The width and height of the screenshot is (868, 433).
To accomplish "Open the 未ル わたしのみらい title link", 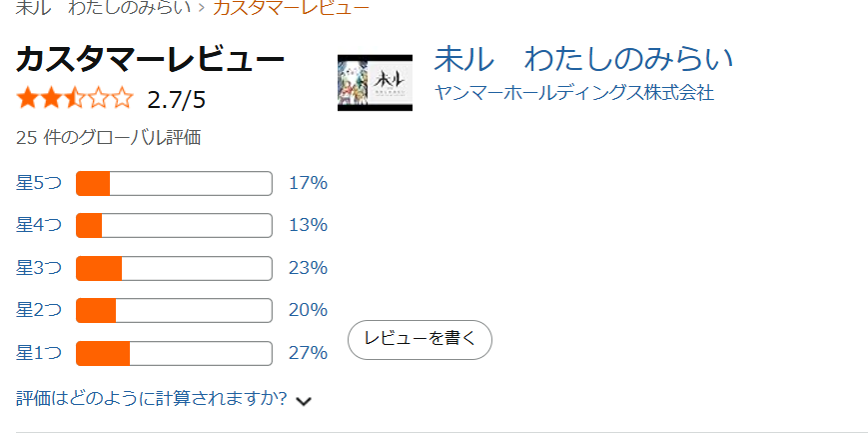I will point(583,59).
